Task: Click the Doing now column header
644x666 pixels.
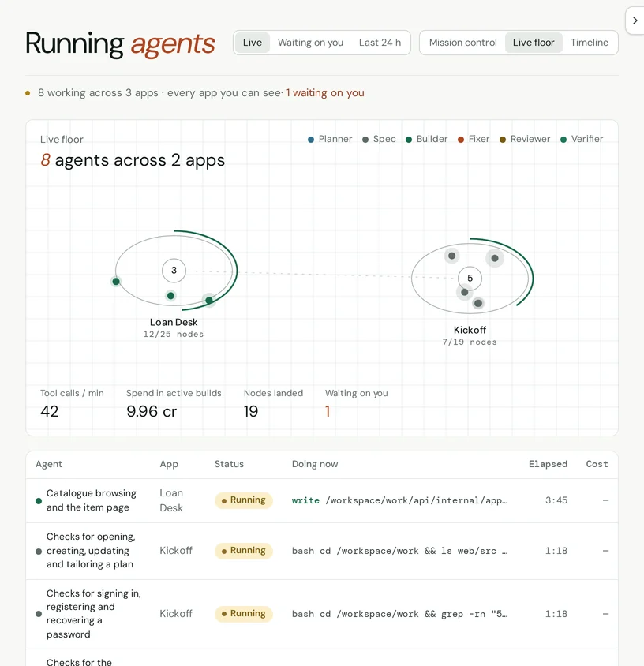Action: (x=315, y=464)
